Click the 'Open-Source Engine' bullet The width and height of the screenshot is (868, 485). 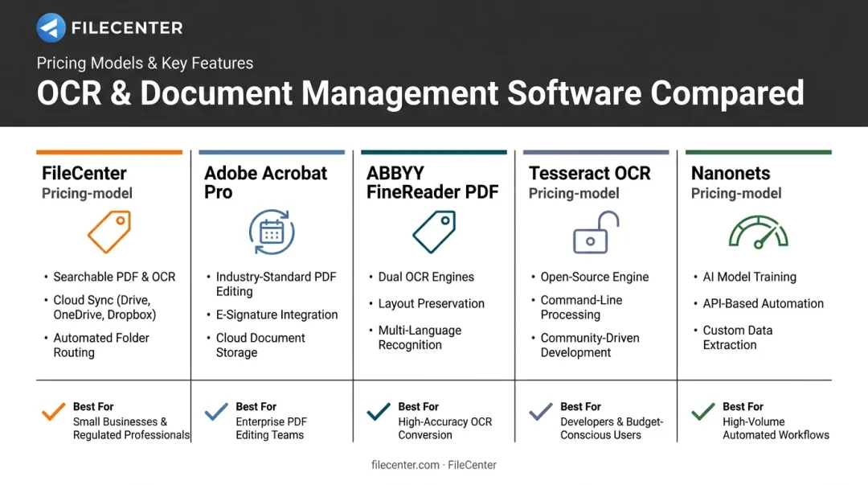click(595, 277)
